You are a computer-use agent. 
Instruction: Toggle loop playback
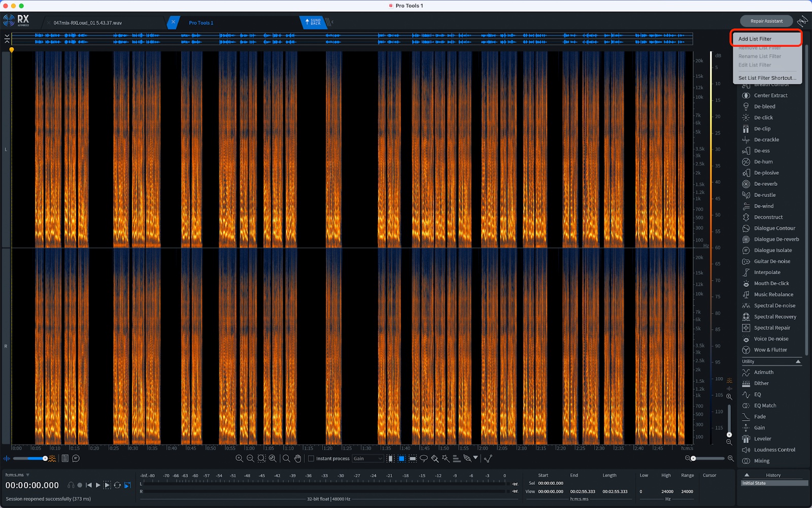click(x=117, y=485)
